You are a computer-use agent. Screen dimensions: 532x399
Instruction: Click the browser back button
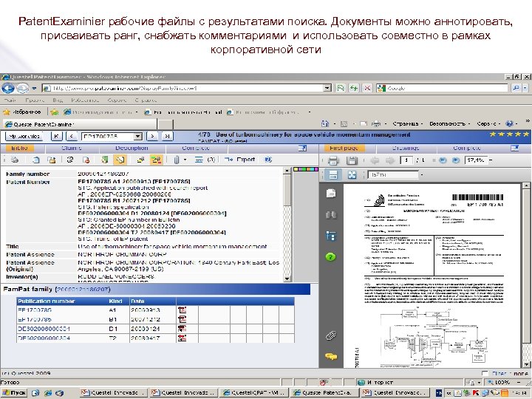(8, 88)
